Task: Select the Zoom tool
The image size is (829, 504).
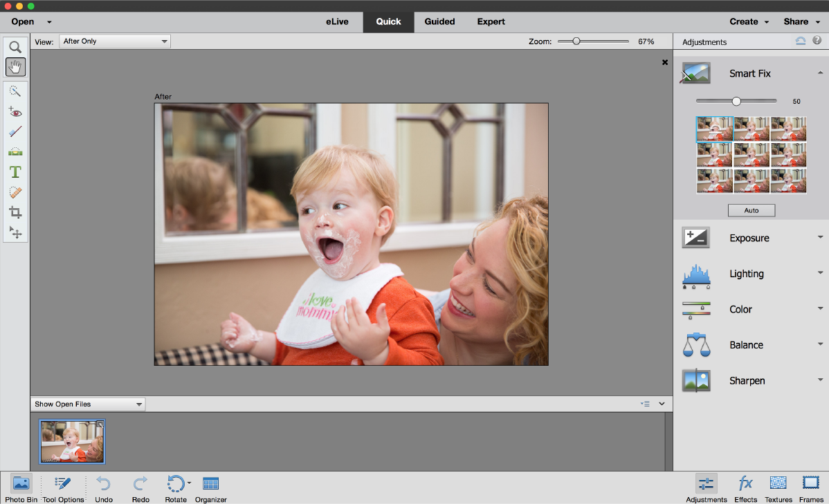Action: click(x=15, y=46)
